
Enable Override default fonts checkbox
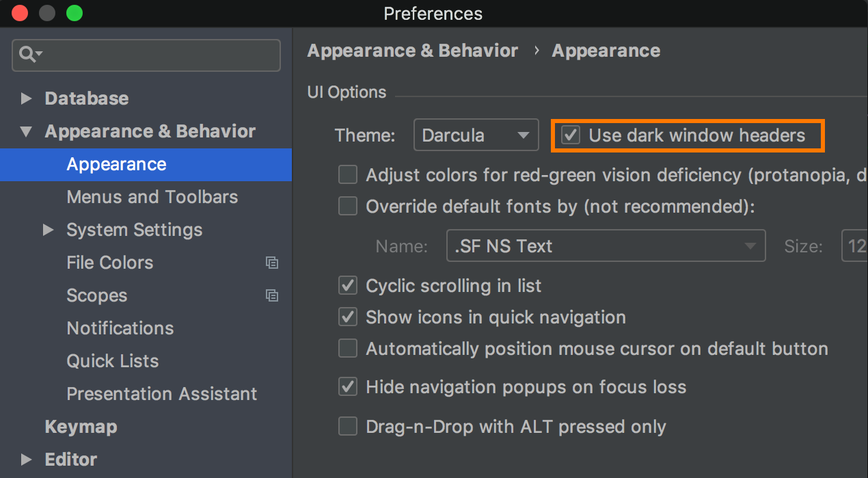(x=348, y=206)
